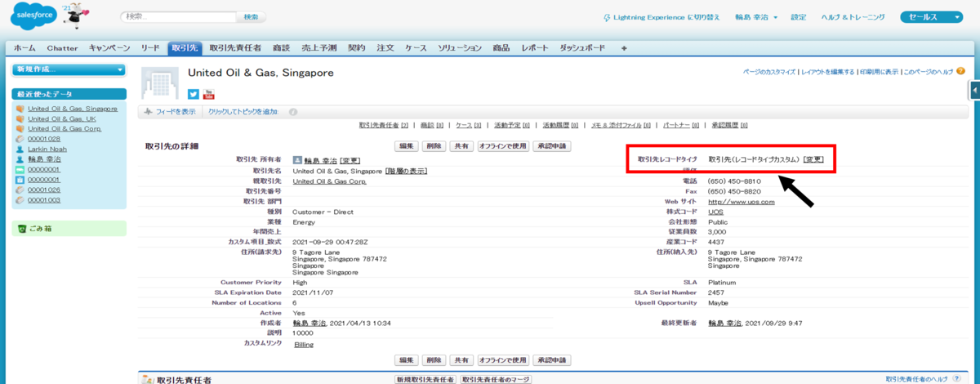Image resolution: width=980 pixels, height=384 pixels.
Task: Open the ソリューション tab
Action: tap(460, 48)
